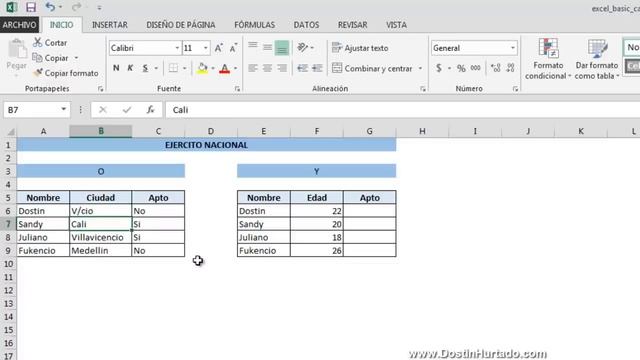Click the center horizontally icon

coord(267,68)
